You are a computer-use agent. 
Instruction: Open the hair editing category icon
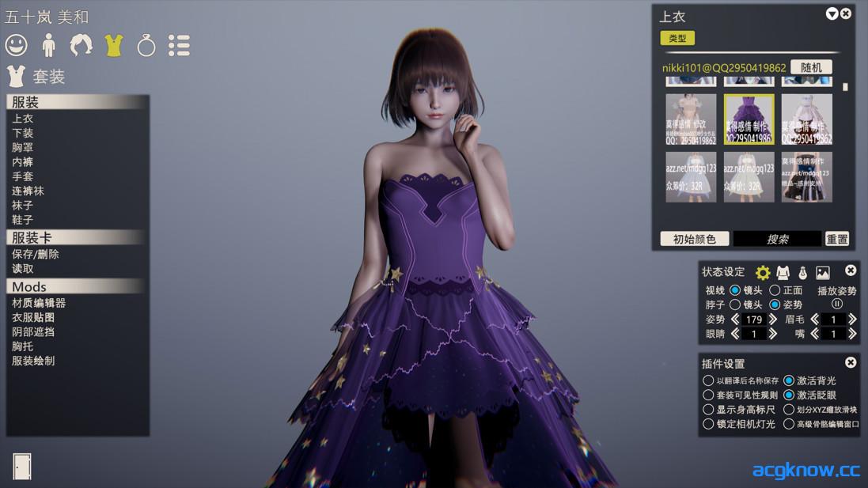point(81,45)
